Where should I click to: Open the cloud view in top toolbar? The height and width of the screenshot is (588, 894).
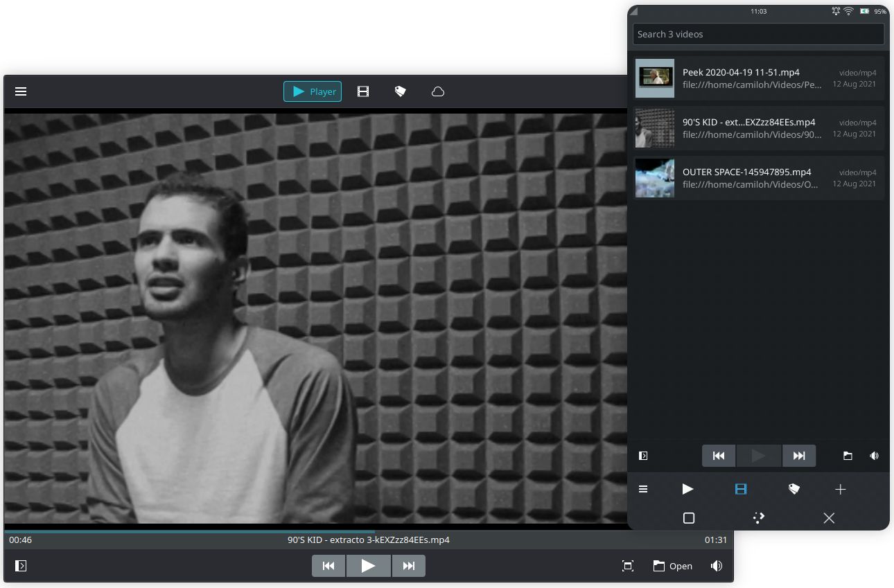438,91
